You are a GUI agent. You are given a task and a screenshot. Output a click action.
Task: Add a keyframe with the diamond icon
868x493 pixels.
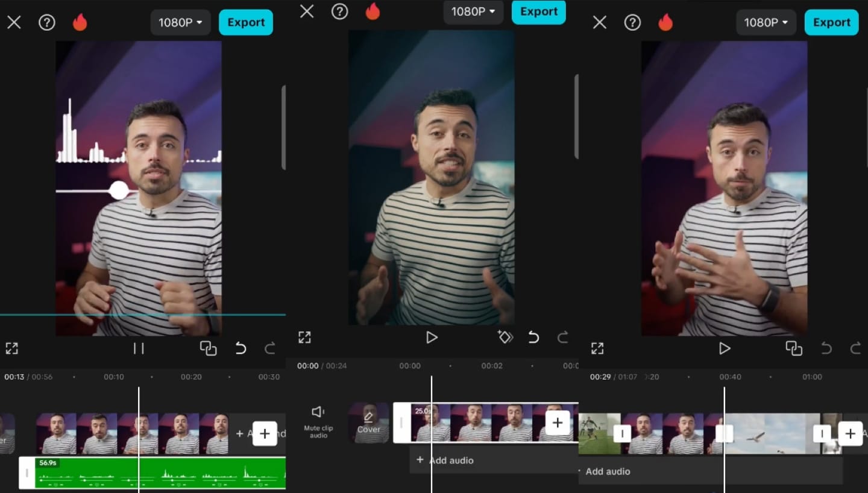(504, 337)
